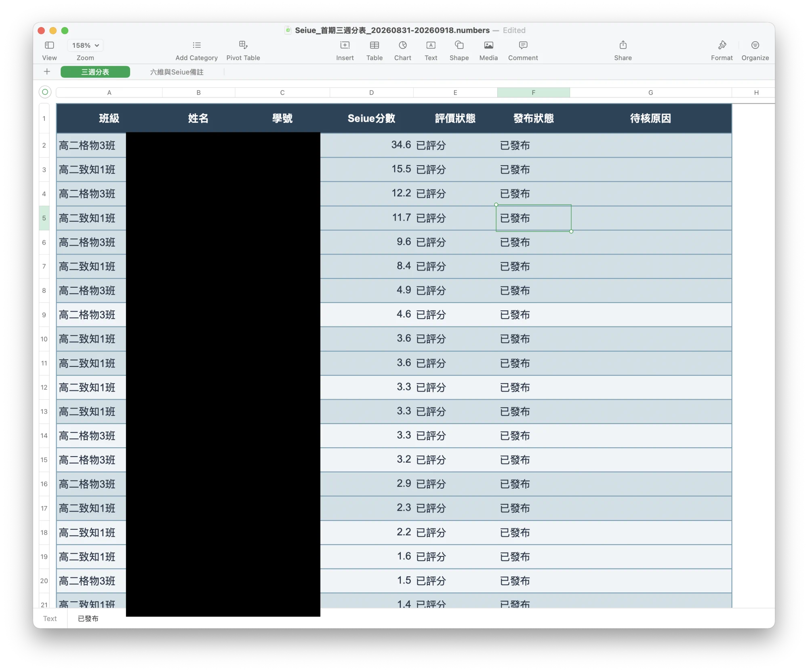Click the file title Seiue_首期三週分表

point(392,30)
